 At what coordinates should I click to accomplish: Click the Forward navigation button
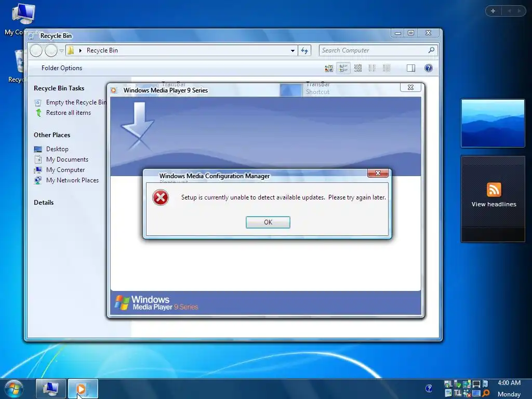(x=51, y=50)
